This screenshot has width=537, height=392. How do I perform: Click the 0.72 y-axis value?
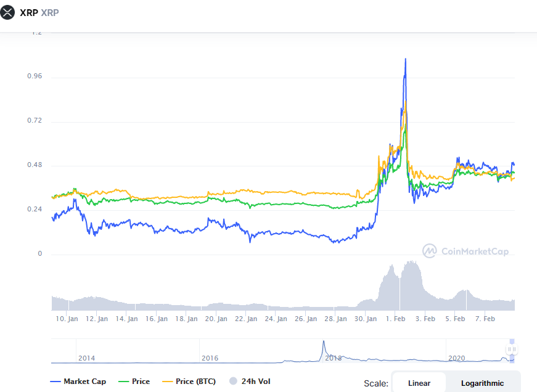click(x=35, y=121)
